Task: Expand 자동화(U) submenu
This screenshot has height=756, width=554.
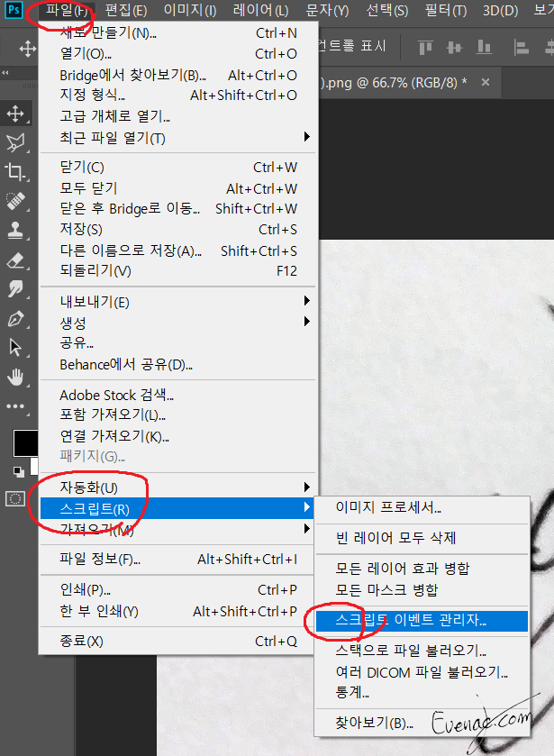Action: (x=178, y=487)
